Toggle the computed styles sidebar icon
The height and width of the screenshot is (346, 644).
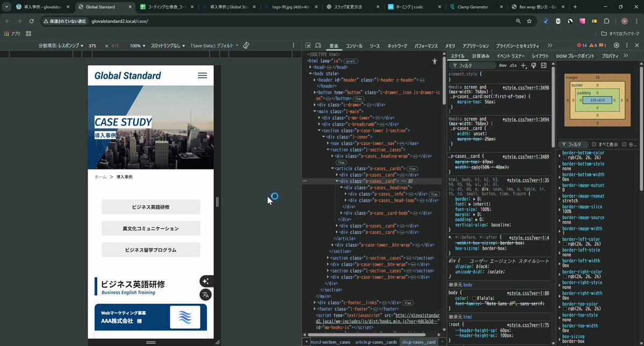(544, 65)
